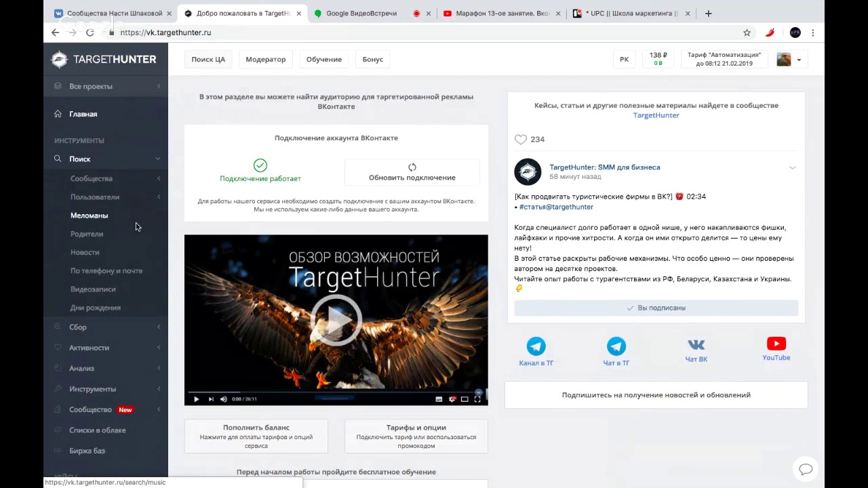Click the red pepper extension icon
This screenshot has height=488, width=868.
coord(770,33)
